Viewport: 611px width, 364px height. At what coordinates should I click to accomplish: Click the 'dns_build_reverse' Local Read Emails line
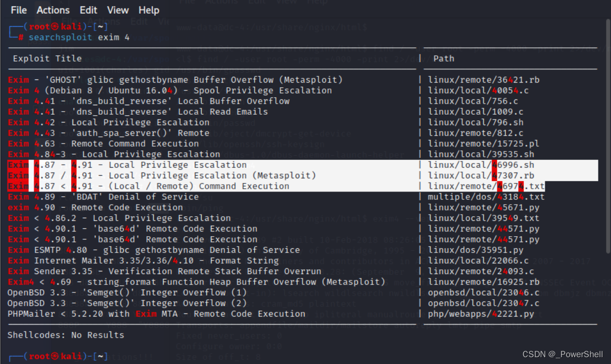tap(137, 112)
